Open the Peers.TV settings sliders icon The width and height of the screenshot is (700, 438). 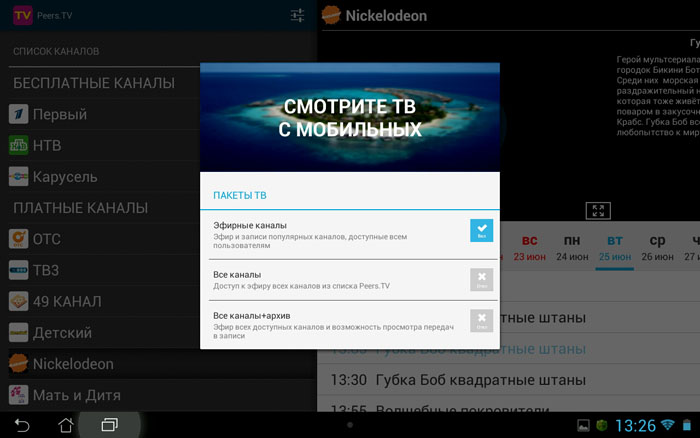pyautogui.click(x=297, y=16)
